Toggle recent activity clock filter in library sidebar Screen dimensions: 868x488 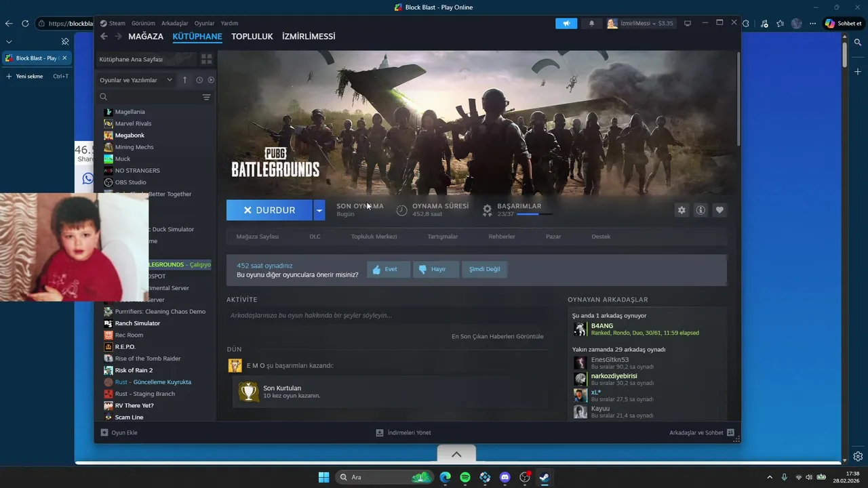point(199,80)
